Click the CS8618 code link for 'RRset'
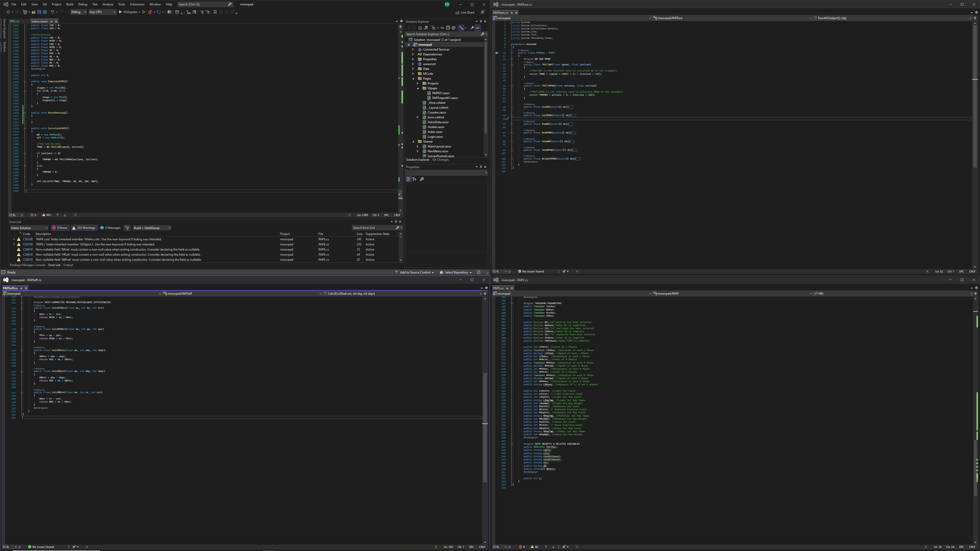Image resolution: width=980 pixels, height=551 pixels. coord(28,249)
